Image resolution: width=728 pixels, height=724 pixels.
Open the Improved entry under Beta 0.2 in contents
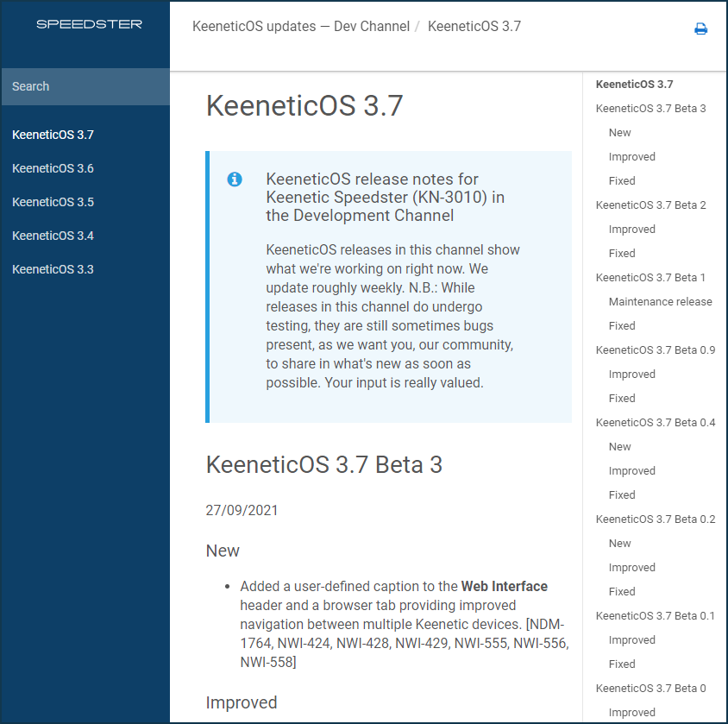coord(632,567)
